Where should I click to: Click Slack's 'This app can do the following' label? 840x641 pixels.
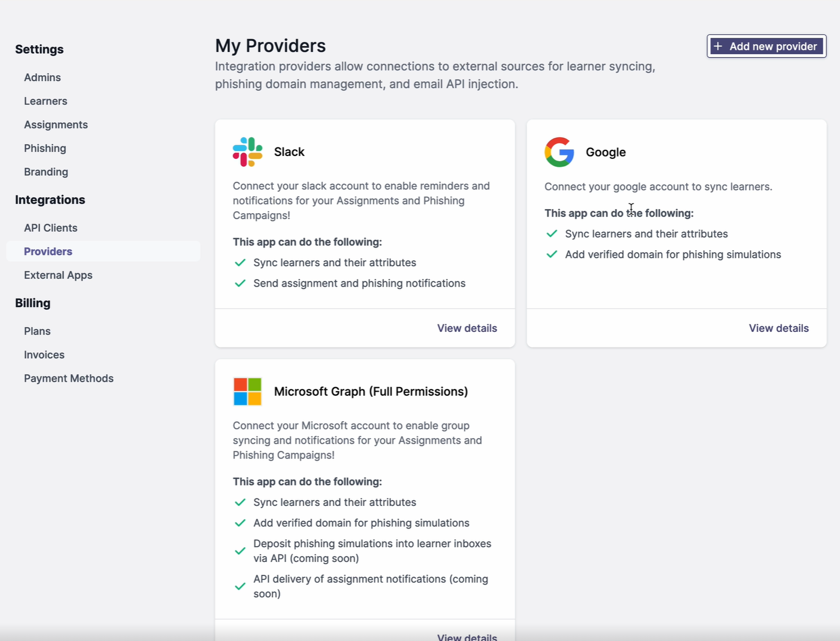coord(307,242)
